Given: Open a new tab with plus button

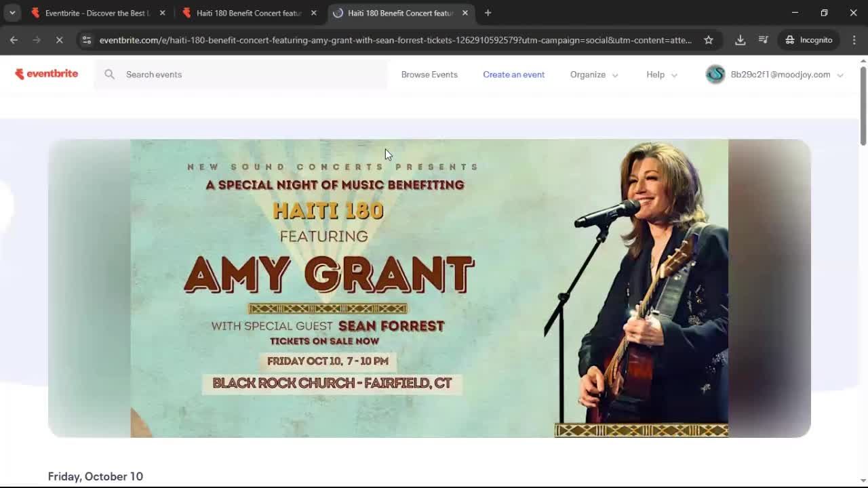Looking at the screenshot, I should (x=488, y=13).
